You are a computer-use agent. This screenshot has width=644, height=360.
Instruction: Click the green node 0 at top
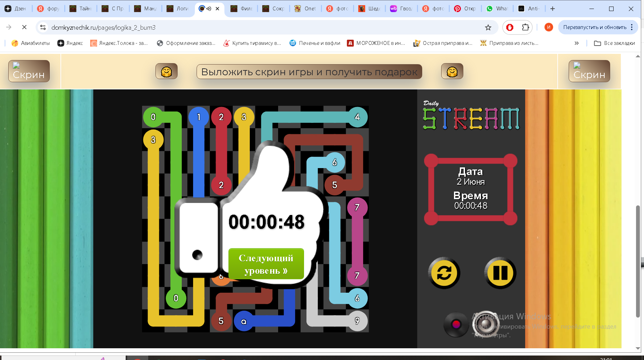point(153,117)
